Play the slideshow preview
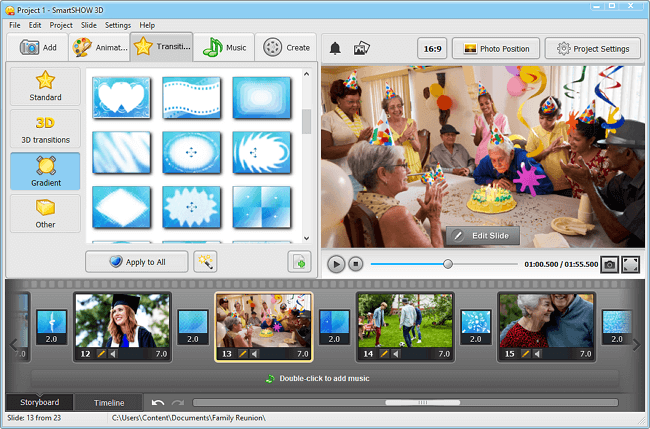The width and height of the screenshot is (650, 429). 336,264
